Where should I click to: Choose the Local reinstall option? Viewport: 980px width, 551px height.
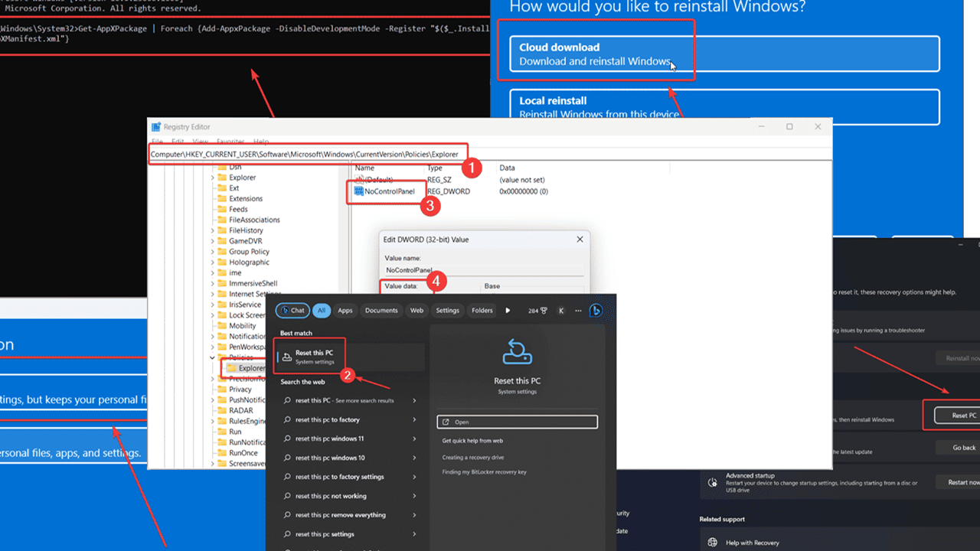pos(724,107)
